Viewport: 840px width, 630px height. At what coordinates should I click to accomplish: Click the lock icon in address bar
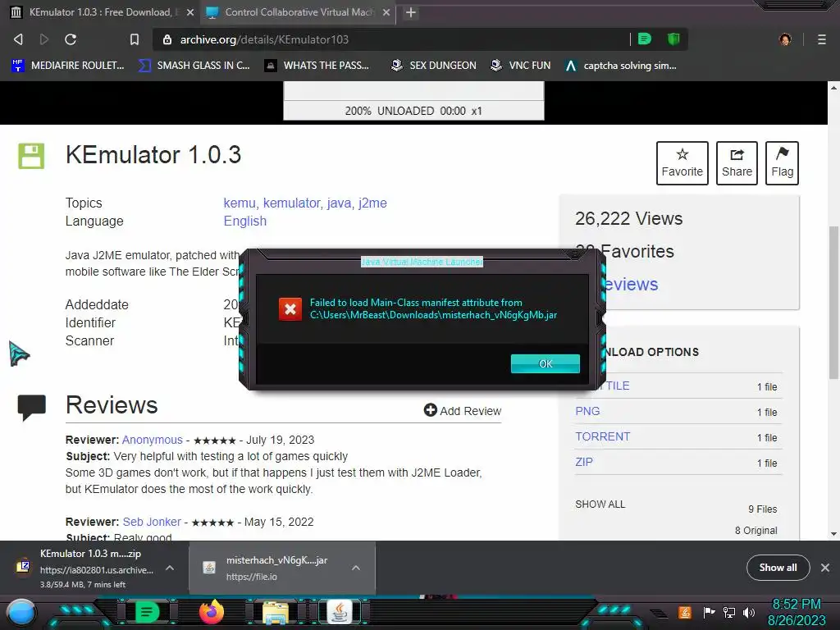tap(167, 39)
